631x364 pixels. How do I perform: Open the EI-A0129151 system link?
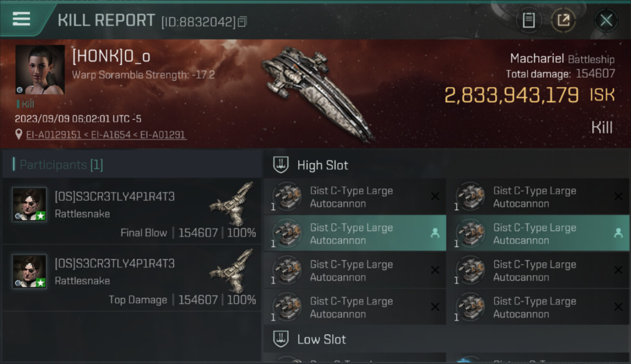[x=54, y=134]
